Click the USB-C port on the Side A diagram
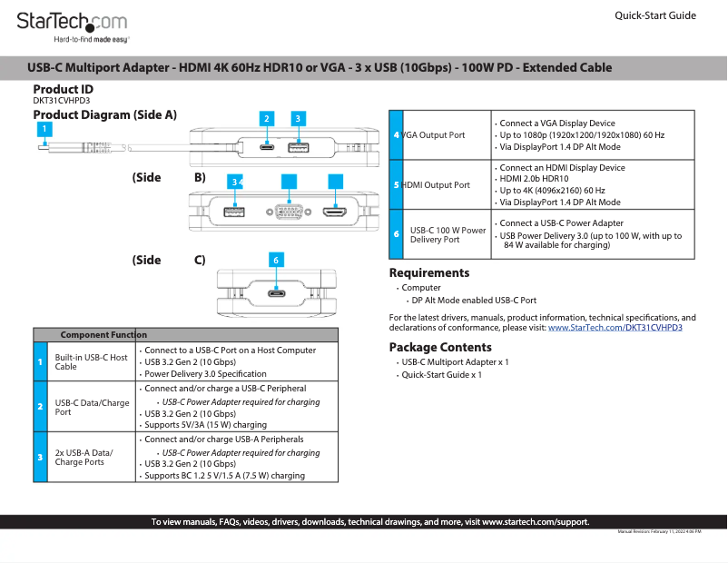Viewport: 728px width, 563px height. click(x=267, y=148)
